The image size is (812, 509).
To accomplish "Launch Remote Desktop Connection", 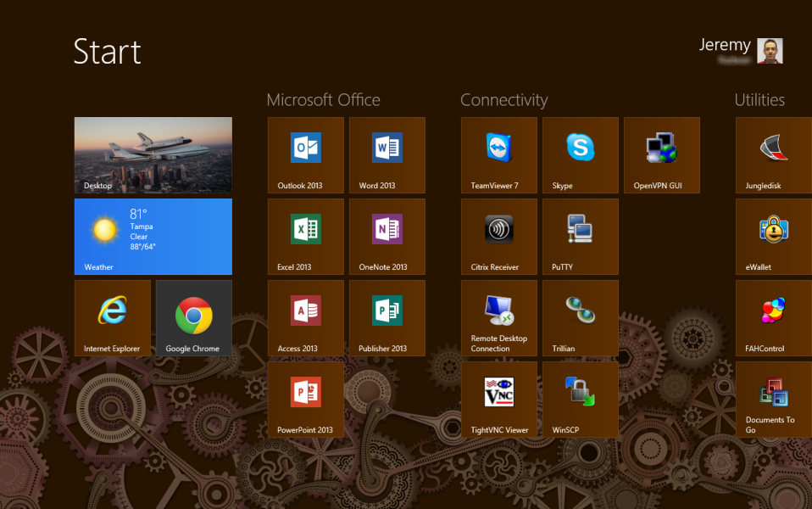I will pos(498,318).
